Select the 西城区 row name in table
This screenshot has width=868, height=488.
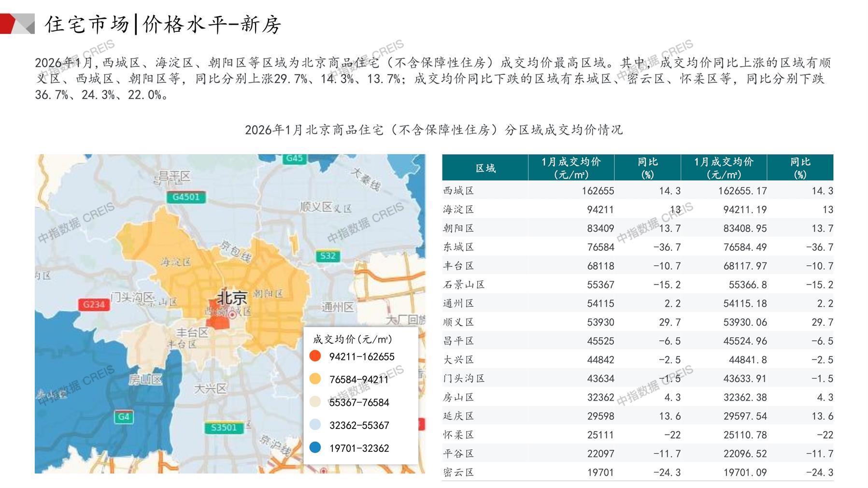click(458, 191)
